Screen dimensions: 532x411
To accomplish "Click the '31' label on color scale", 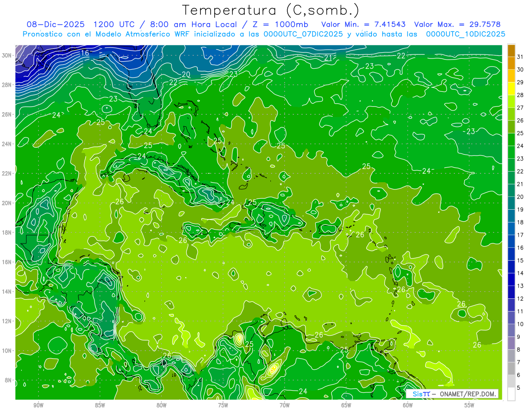I will click(520, 57).
